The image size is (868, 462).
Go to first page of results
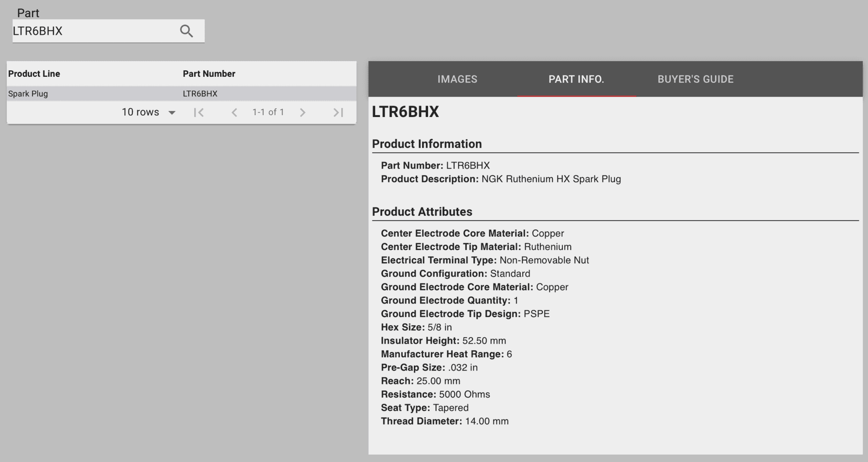tap(199, 112)
